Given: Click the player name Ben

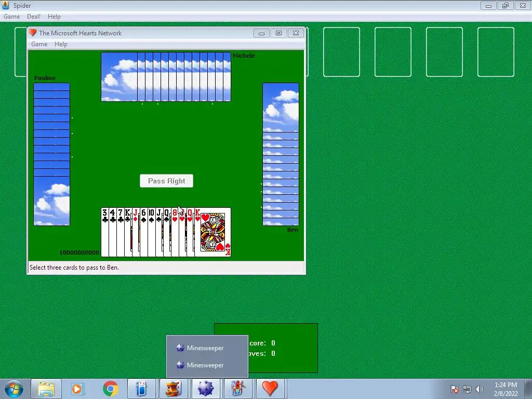Looking at the screenshot, I should (292, 230).
